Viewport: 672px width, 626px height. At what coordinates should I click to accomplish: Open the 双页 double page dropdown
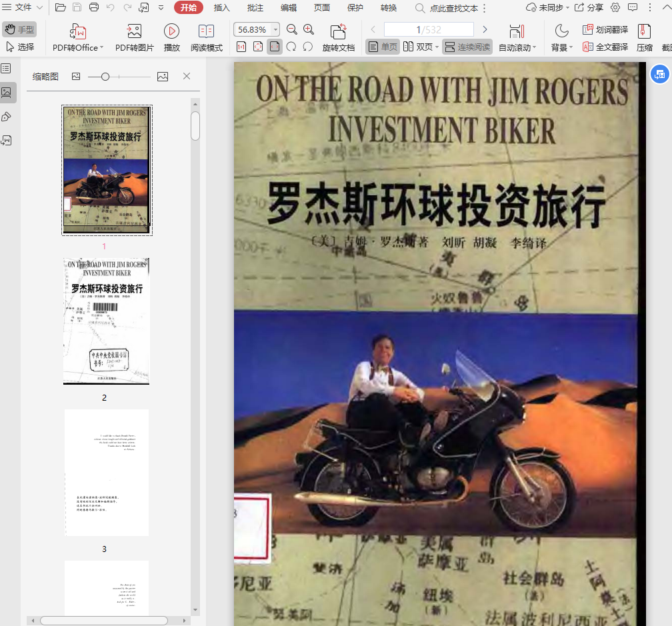[421, 47]
